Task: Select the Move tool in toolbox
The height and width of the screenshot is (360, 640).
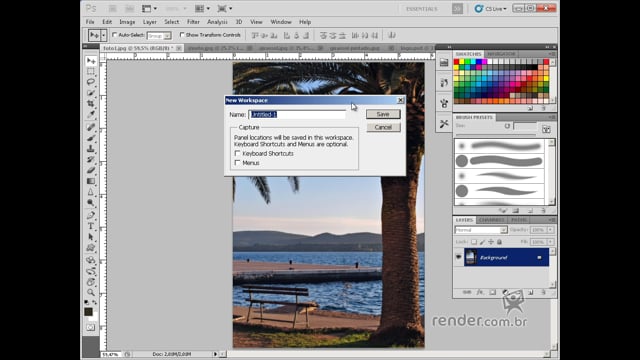Action: (91, 61)
